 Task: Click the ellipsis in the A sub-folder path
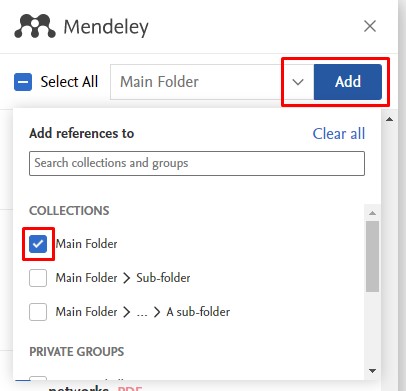142,313
